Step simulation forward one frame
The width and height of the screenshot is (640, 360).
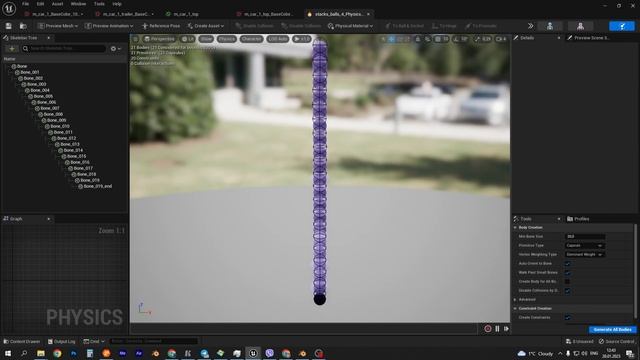[x=506, y=329]
